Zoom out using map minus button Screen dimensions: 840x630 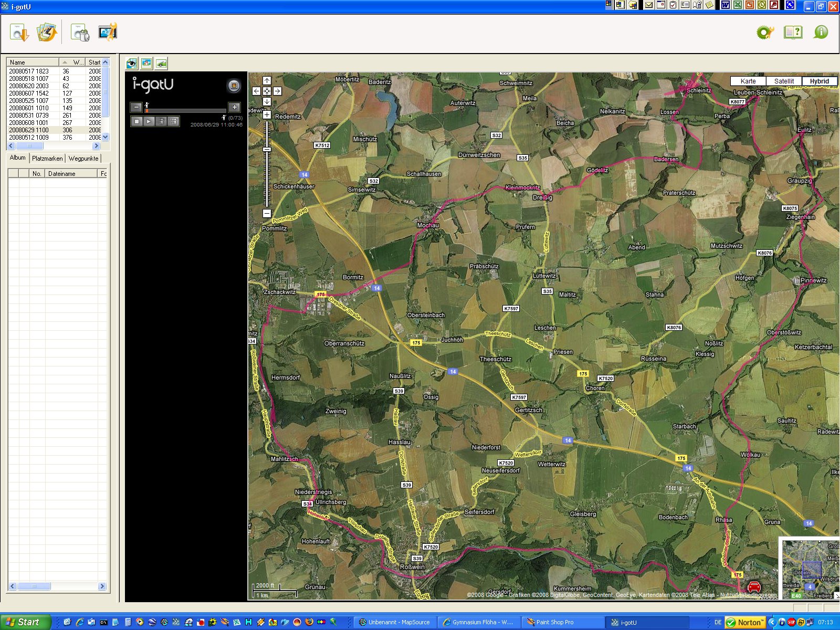267,213
